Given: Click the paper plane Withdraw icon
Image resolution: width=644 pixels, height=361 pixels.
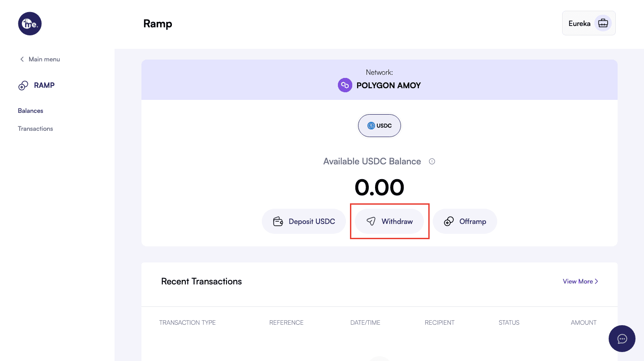Looking at the screenshot, I should tap(371, 221).
